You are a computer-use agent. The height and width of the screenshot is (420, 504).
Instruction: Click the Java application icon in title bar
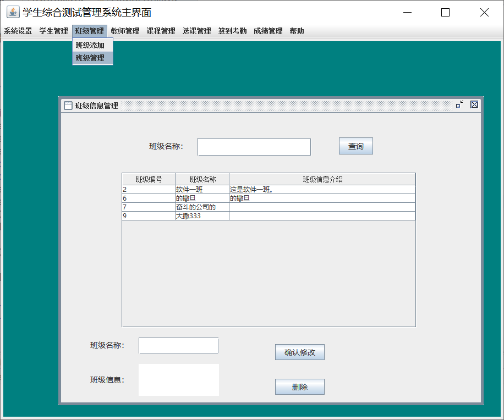point(13,12)
